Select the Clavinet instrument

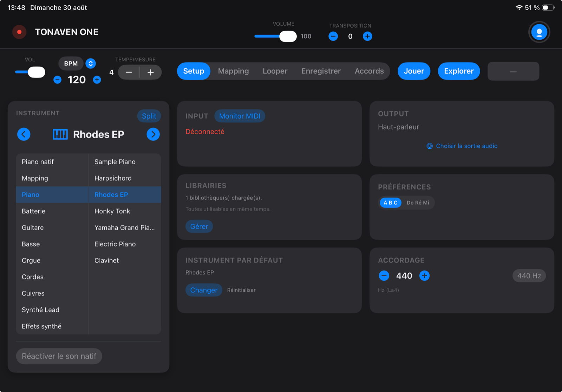pos(125,260)
